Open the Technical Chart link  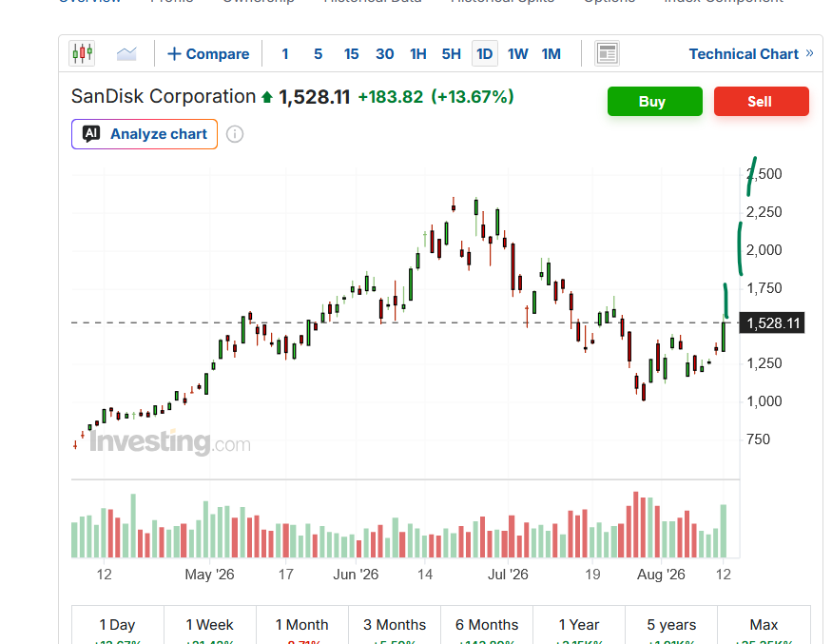tap(744, 54)
